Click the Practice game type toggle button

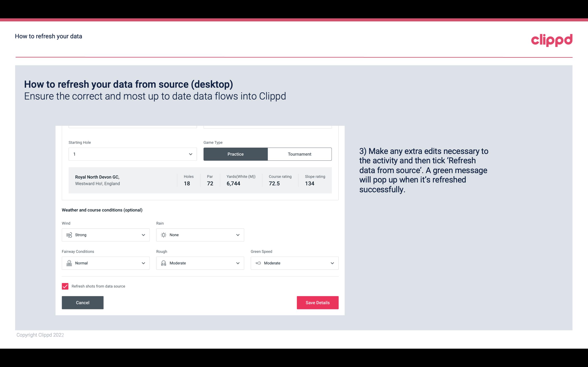235,154
